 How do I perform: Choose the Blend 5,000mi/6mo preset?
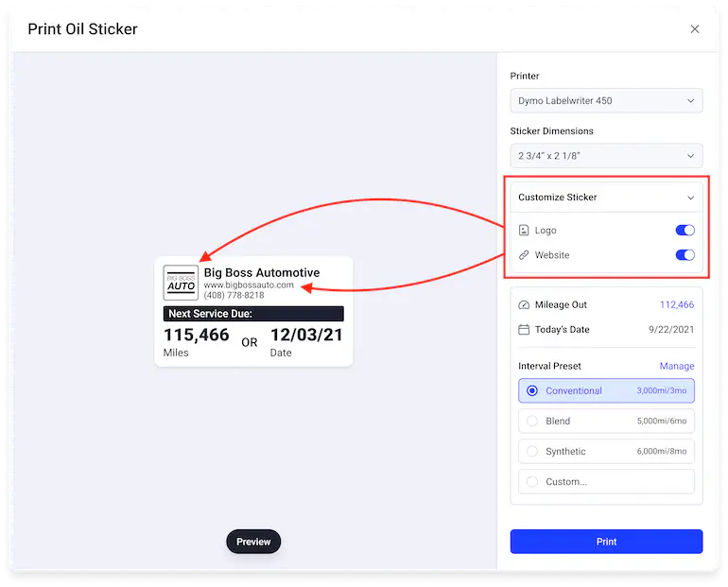[x=606, y=421]
